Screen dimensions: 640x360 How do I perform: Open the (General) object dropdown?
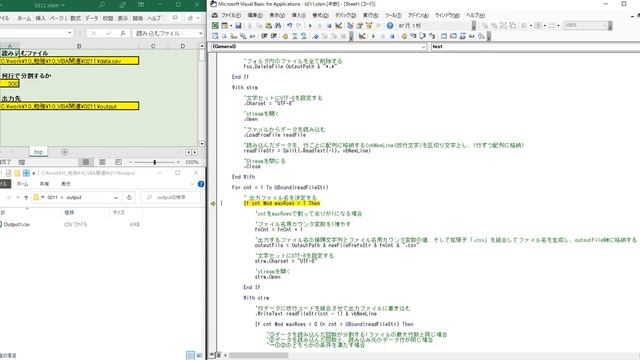coord(423,47)
